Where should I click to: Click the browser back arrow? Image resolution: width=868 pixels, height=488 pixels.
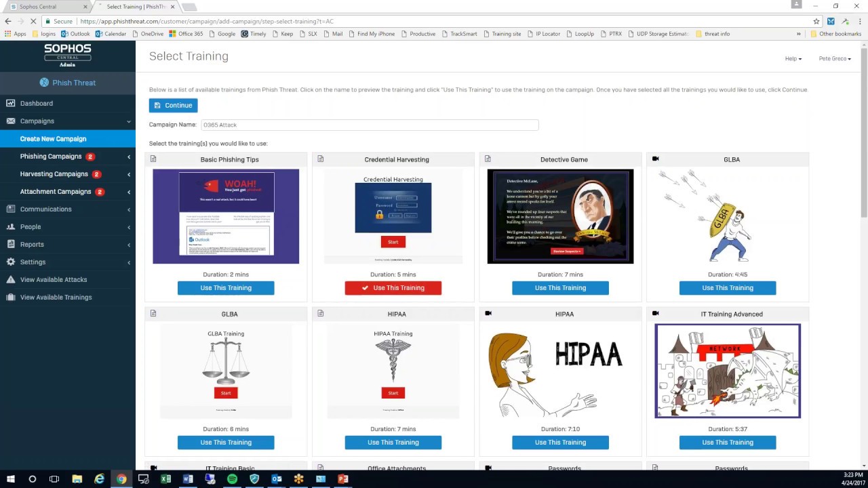pyautogui.click(x=8, y=21)
